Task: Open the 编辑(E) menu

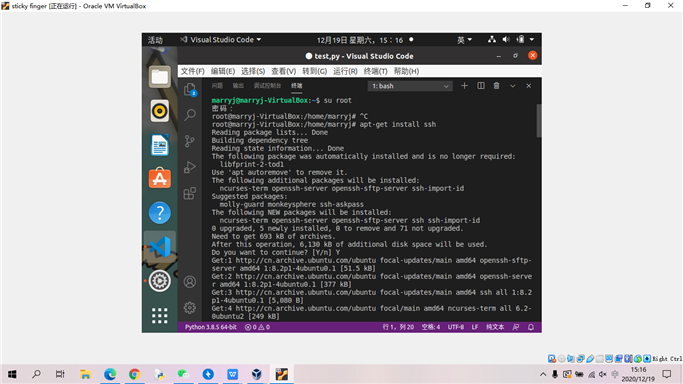Action: tap(223, 71)
